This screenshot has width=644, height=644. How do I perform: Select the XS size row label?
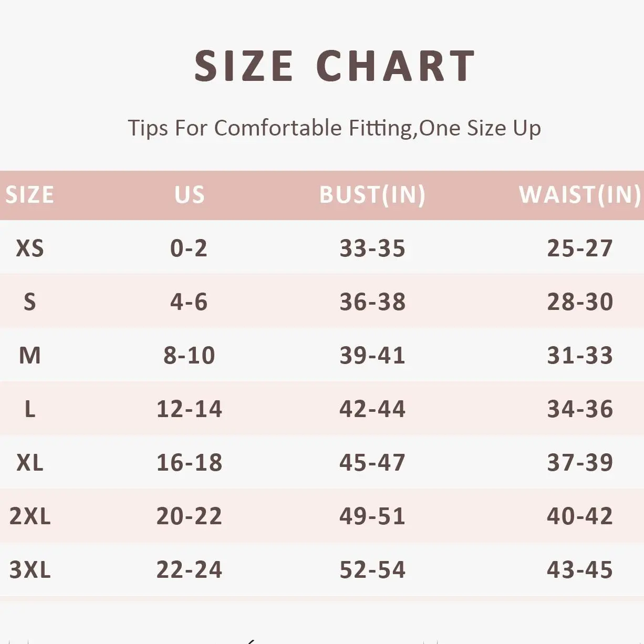[x=30, y=248]
